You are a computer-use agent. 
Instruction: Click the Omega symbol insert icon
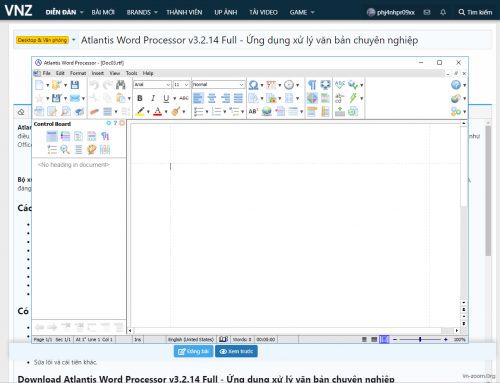point(253,85)
